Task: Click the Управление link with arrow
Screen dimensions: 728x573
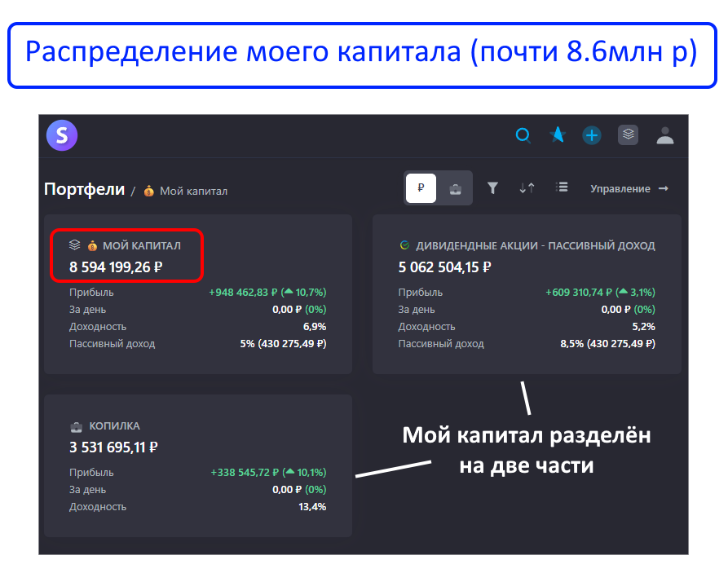Action: [x=628, y=188]
